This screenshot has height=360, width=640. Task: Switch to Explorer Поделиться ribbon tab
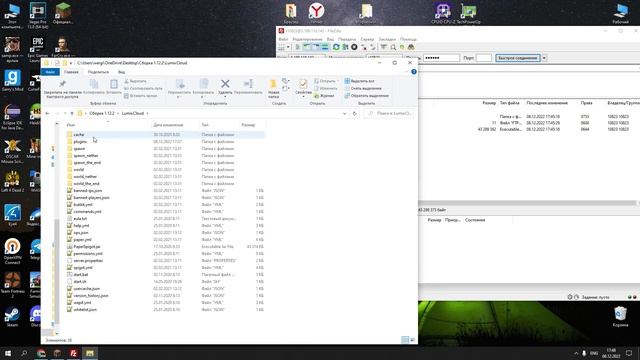tap(98, 72)
